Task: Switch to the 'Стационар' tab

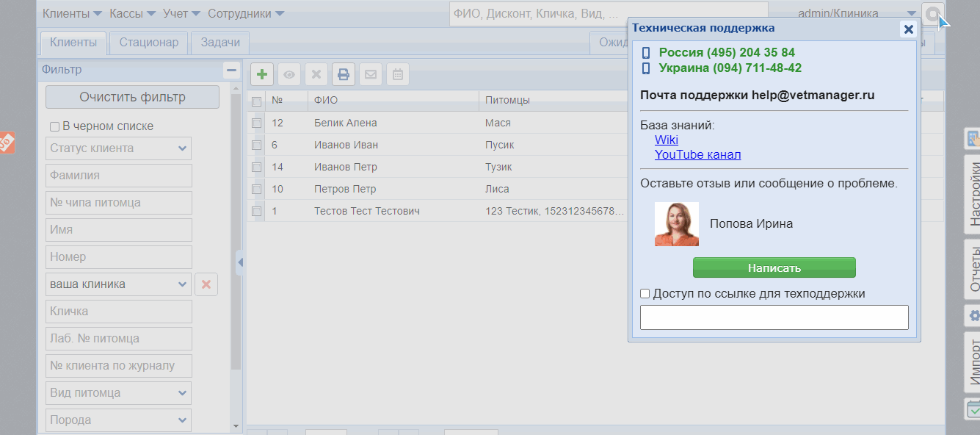Action: click(x=149, y=43)
